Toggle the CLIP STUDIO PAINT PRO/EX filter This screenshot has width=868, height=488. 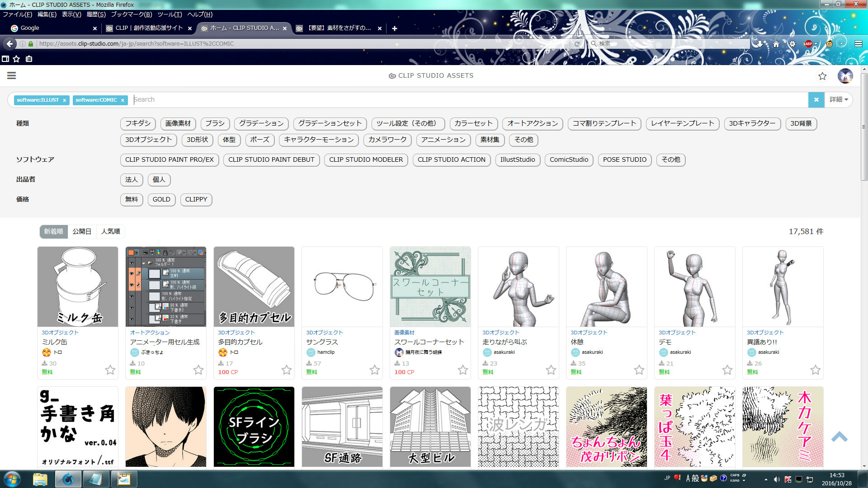click(169, 160)
